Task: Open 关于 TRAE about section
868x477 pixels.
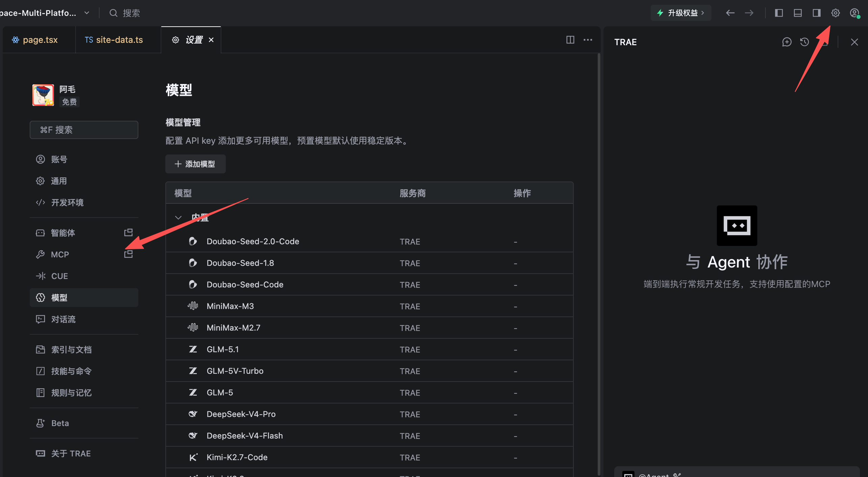Action: (84, 453)
